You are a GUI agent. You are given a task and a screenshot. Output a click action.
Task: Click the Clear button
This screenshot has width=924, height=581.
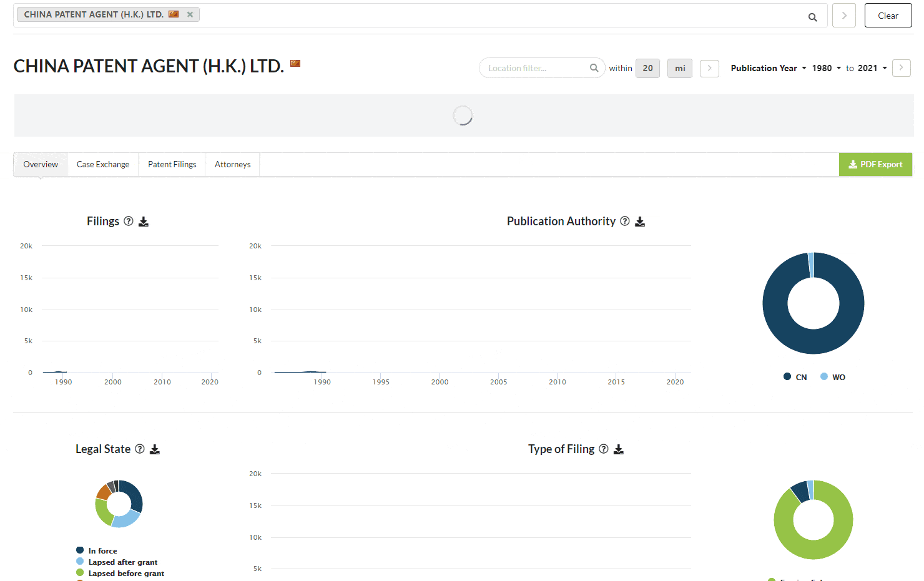tap(888, 16)
